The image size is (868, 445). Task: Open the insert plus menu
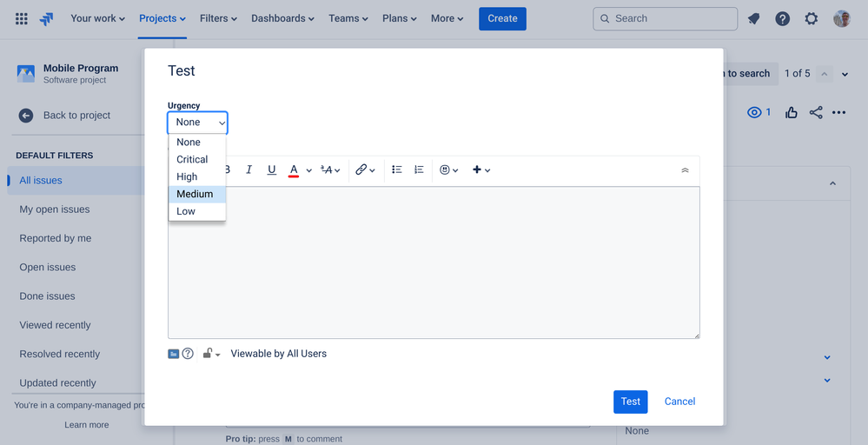(x=481, y=170)
